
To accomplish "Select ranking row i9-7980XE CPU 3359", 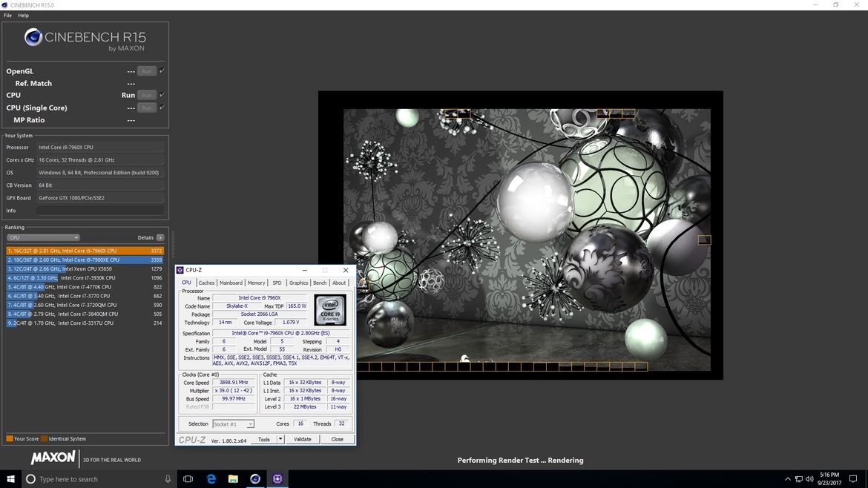I will coord(85,260).
